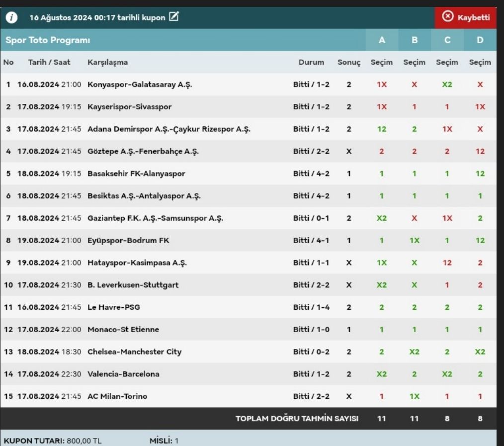Click column A pick for Göztepe-Fenerbahçe
Screen dimensions: 504x446
[382, 152]
